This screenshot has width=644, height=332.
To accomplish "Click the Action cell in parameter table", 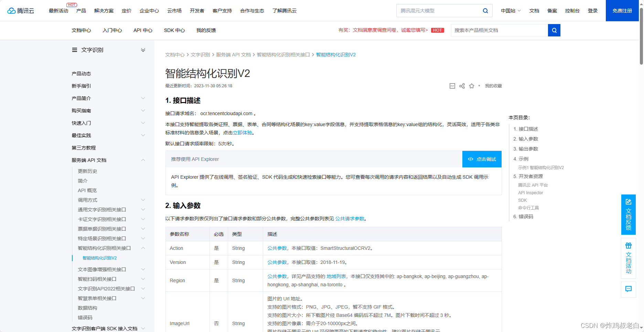I will pyautogui.click(x=187, y=248).
